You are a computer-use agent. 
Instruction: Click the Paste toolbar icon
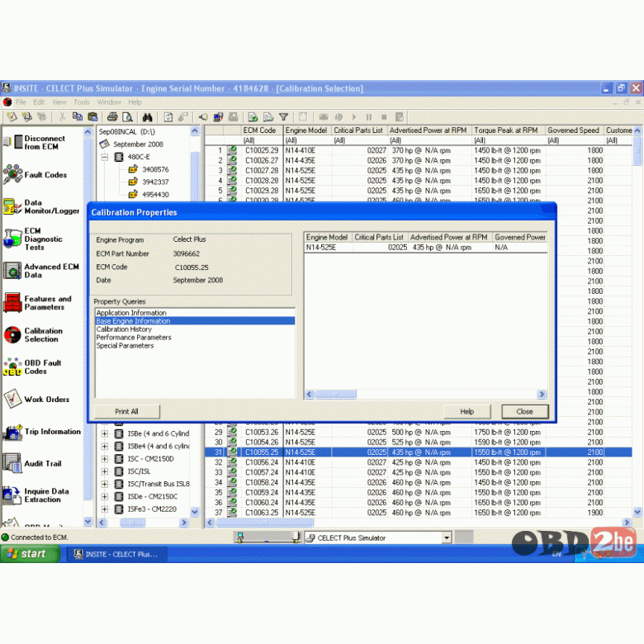92,117
